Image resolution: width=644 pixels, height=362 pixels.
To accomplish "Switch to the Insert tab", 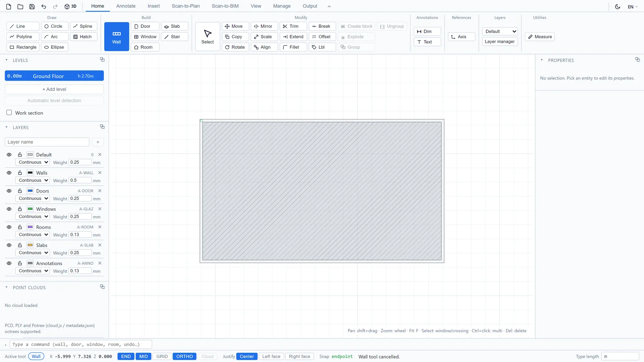I will click(154, 6).
